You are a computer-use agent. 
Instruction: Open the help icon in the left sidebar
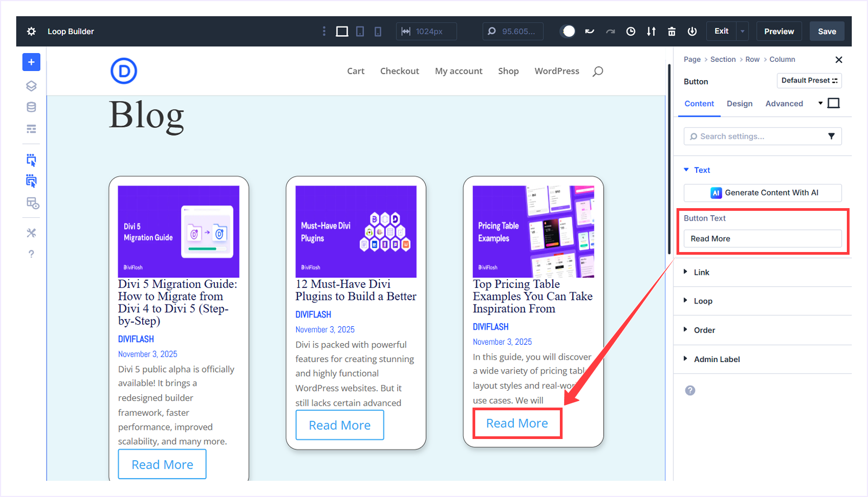[x=31, y=253]
